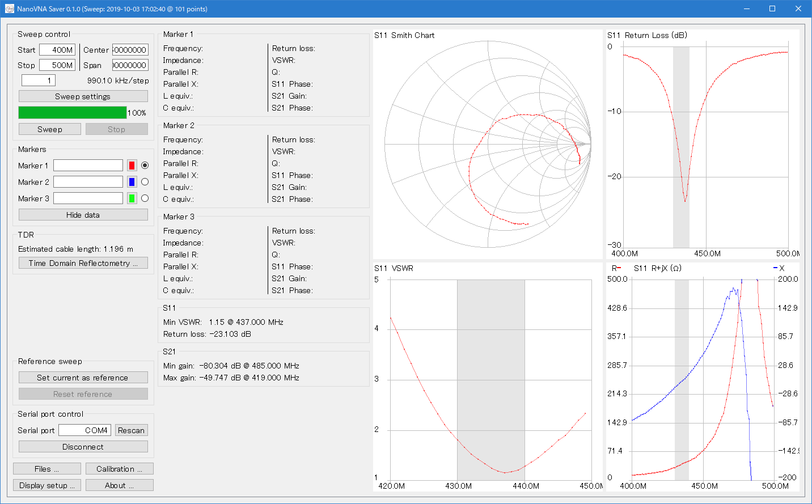
Task: Close the NanoVNA Saver window
Action: [798, 9]
